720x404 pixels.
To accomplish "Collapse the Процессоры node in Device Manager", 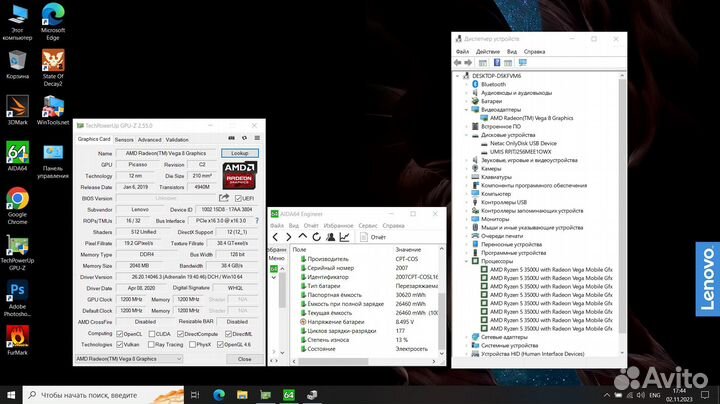I will pyautogui.click(x=467, y=261).
